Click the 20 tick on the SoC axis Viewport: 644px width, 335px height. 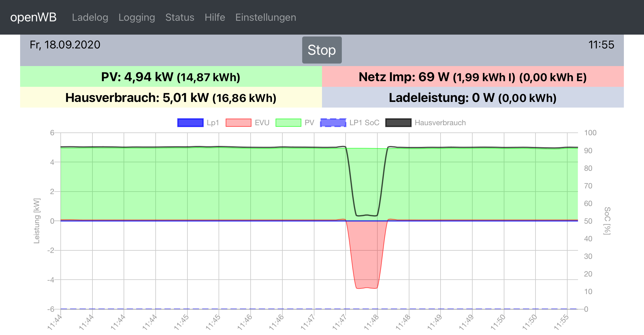tap(588, 274)
